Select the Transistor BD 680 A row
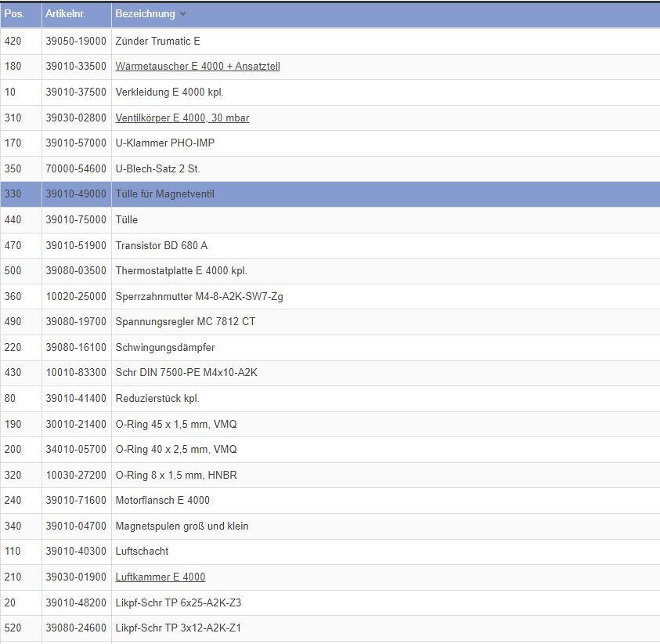660x644 pixels. tap(161, 245)
